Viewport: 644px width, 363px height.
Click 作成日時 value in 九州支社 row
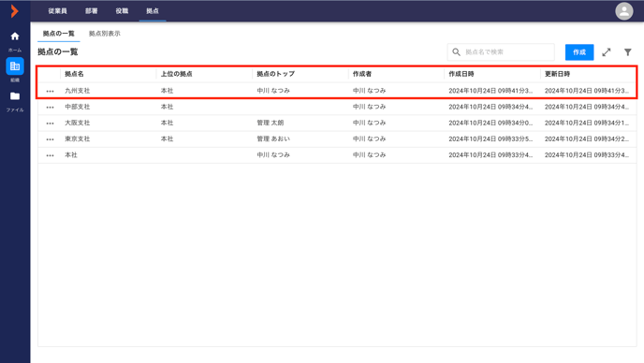[x=490, y=91]
